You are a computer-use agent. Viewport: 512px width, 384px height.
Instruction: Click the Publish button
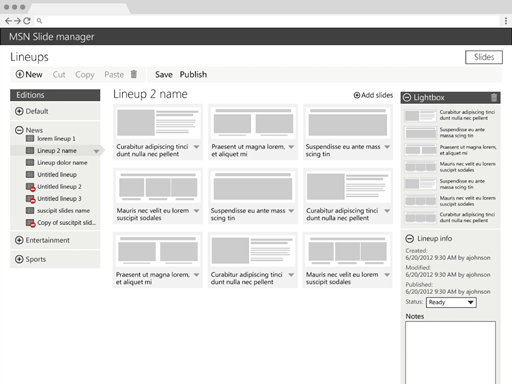coord(193,74)
